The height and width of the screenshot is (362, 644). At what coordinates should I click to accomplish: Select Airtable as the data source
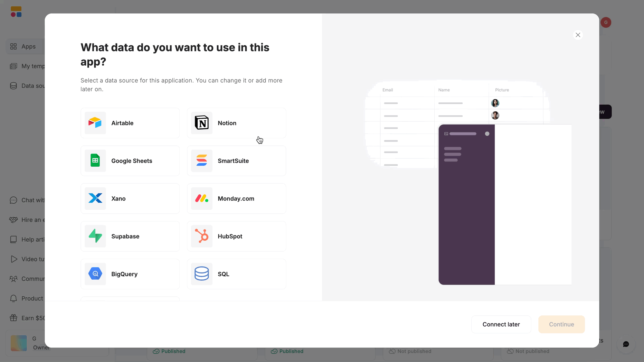pos(130,123)
